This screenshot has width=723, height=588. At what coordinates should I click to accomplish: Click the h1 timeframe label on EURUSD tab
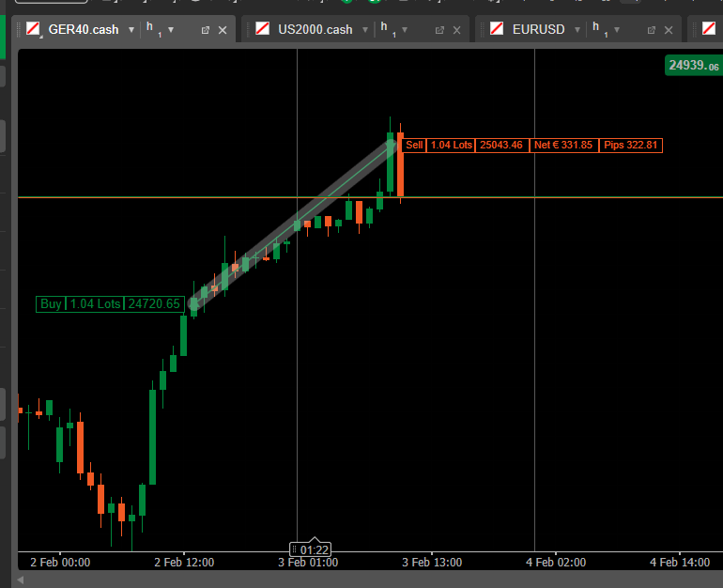pyautogui.click(x=600, y=29)
